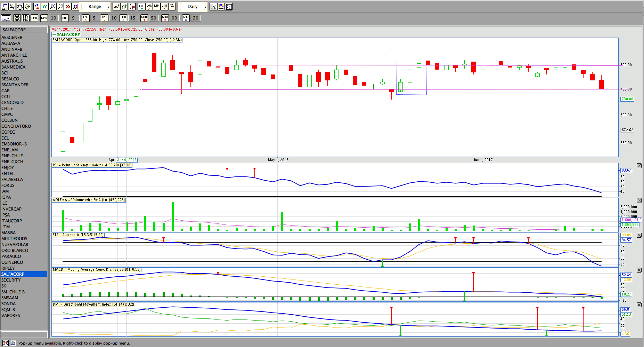This screenshot has width=644, height=347.
Task: Select FALABELLA in the symbol list
Action: click(x=12, y=180)
